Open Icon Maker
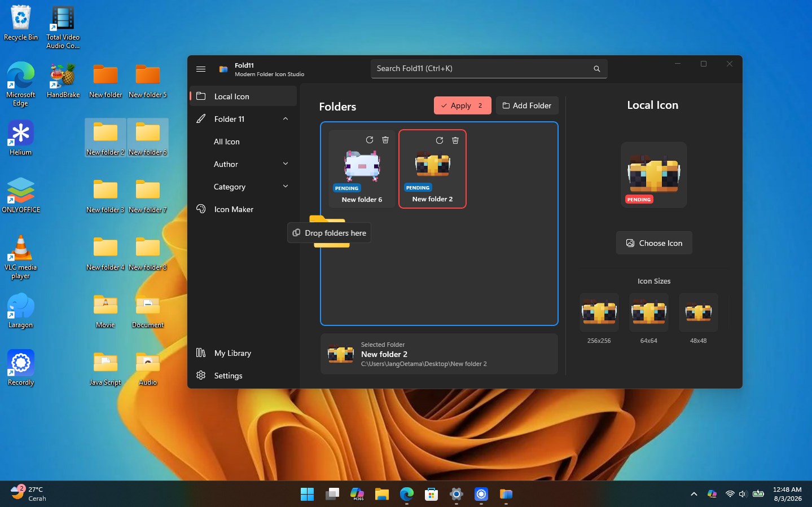812x507 pixels. pos(243,209)
